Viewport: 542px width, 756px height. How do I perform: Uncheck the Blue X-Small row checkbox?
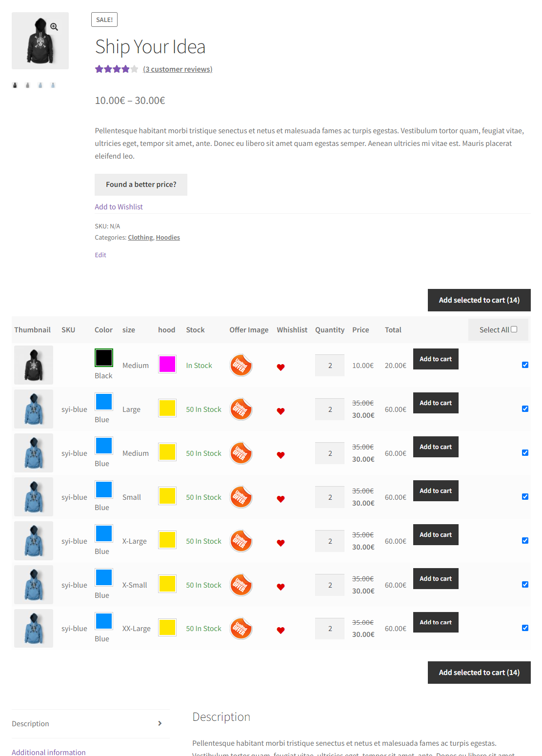coord(525,584)
